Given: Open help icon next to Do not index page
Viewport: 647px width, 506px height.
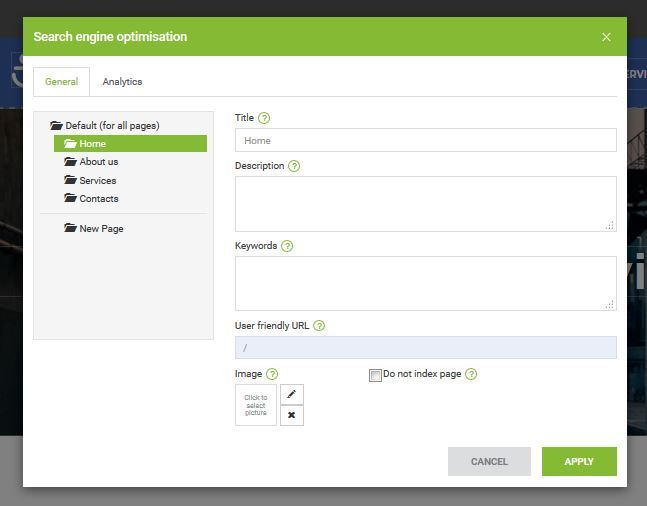Looking at the screenshot, I should (471, 374).
